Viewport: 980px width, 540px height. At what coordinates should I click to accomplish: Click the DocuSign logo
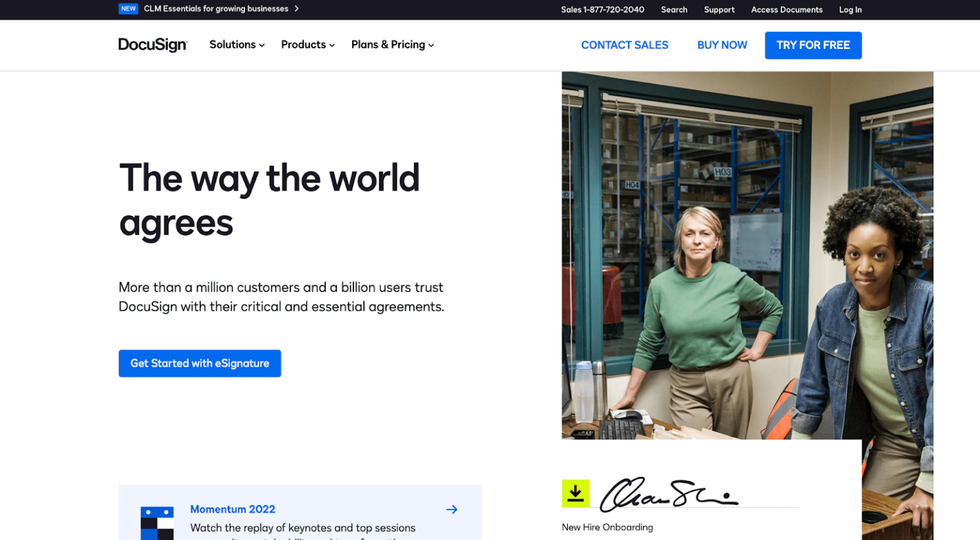coord(152,45)
